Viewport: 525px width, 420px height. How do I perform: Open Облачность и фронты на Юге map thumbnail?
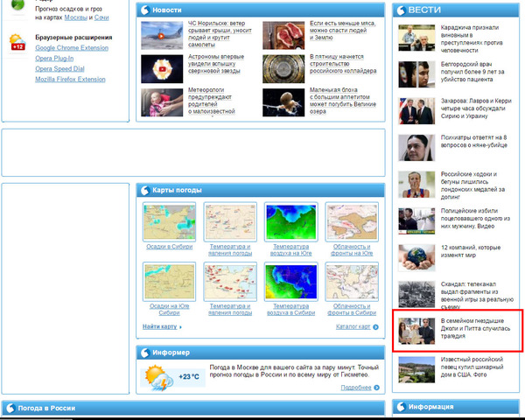352,221
